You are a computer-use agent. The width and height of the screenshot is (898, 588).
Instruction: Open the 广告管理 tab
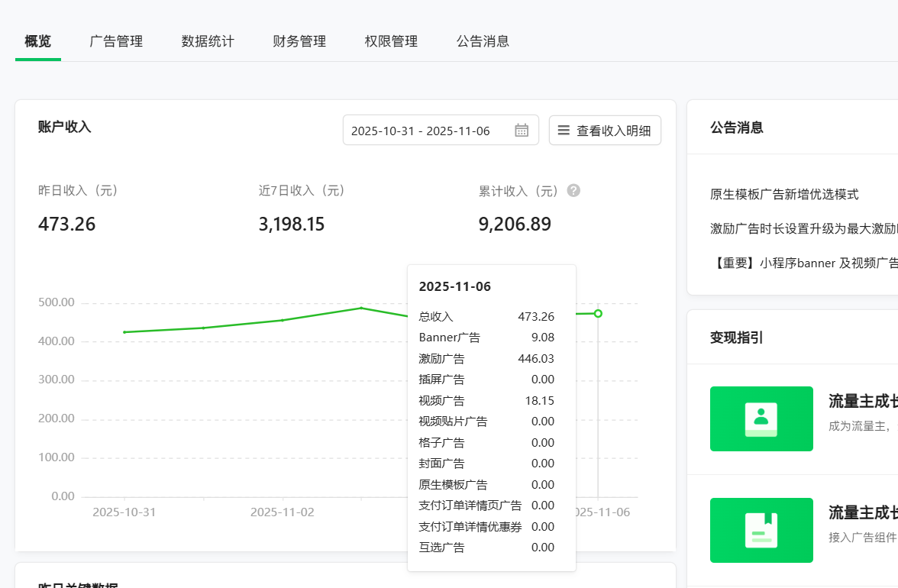[116, 41]
